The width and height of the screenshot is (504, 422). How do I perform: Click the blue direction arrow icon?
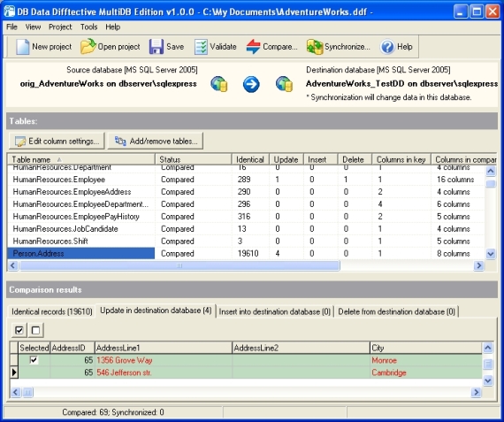click(251, 84)
